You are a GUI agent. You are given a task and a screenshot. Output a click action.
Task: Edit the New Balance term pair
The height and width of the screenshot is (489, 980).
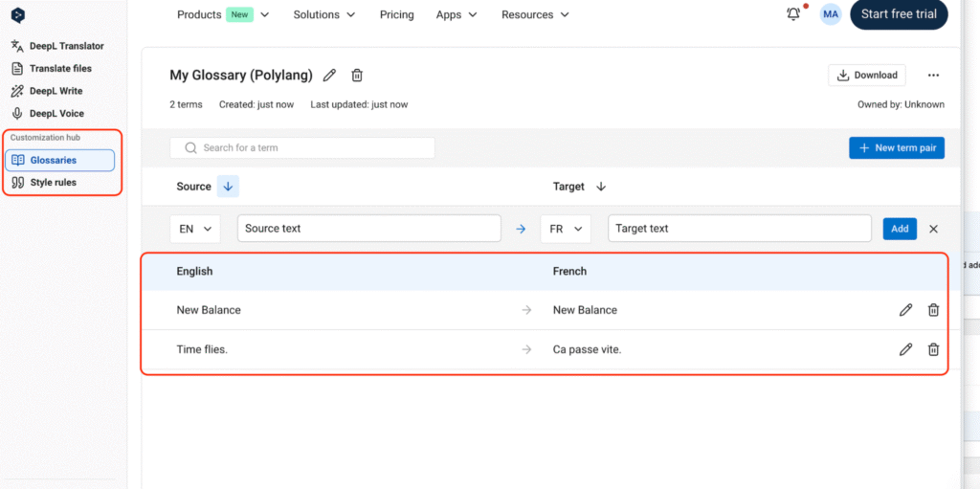click(905, 309)
